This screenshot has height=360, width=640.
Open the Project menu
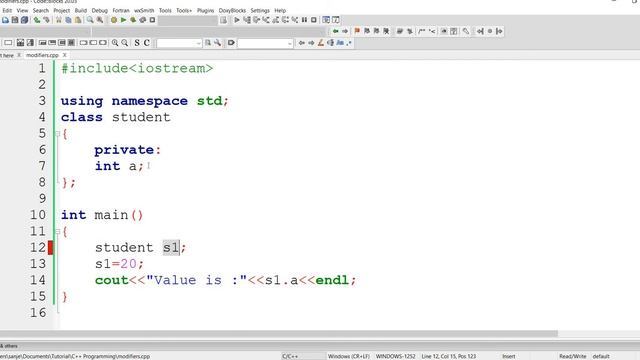pyautogui.click(x=62, y=10)
